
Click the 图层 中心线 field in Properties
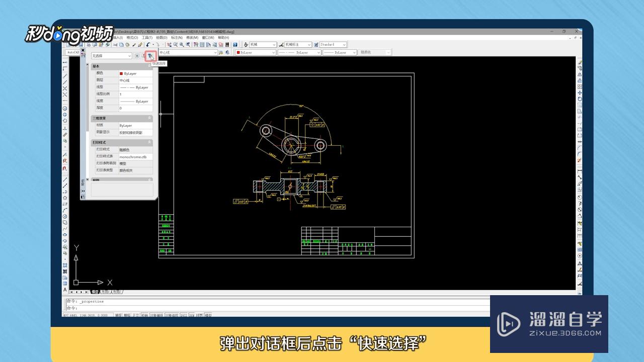[x=135, y=80]
